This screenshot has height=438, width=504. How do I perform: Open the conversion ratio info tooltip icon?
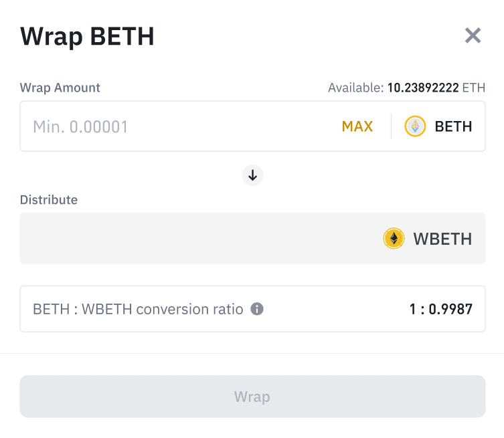[256, 309]
